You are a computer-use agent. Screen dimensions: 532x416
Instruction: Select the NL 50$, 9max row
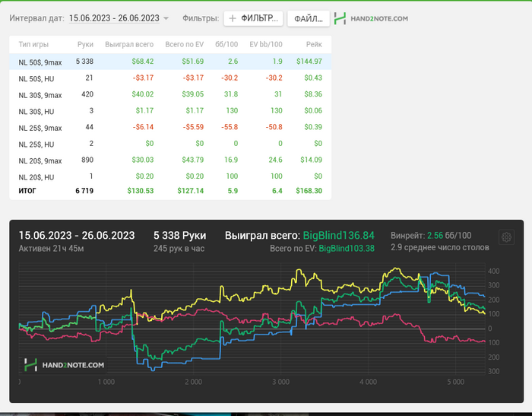[x=170, y=62]
